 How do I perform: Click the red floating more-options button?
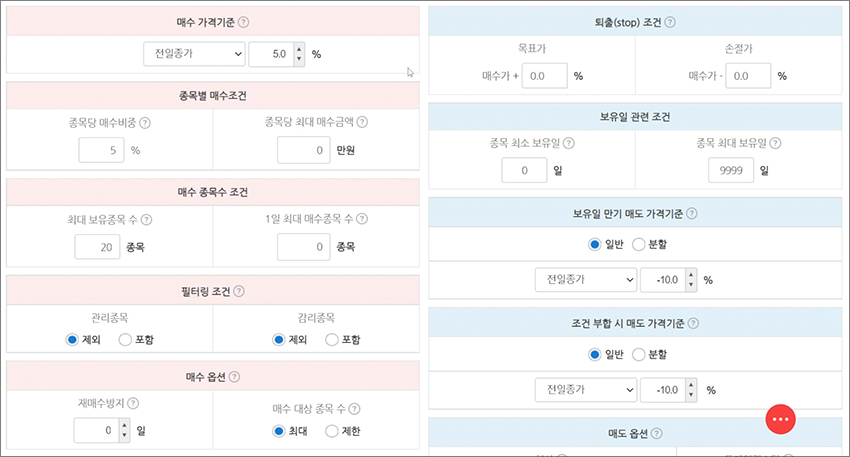(x=780, y=419)
